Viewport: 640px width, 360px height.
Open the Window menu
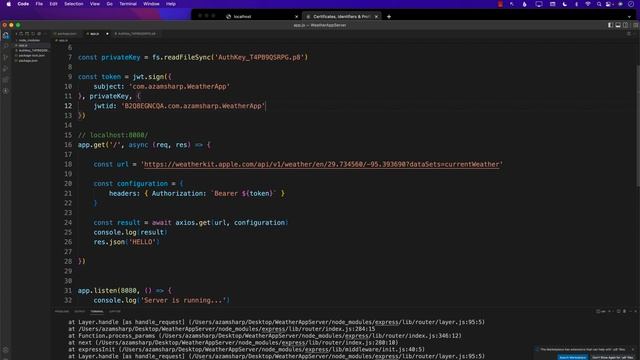point(151,4)
